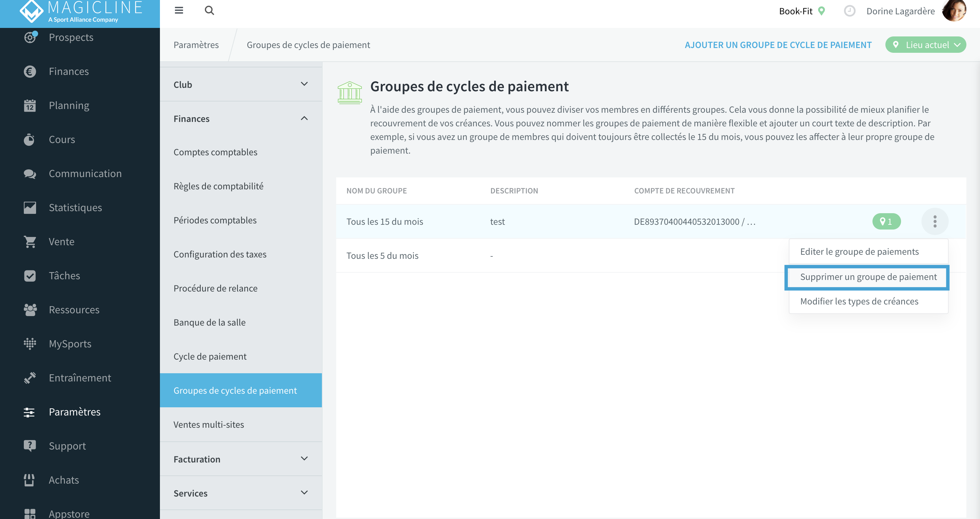Open Règles de comptabilité settings page
Viewport: 980px width, 519px height.
click(241, 186)
